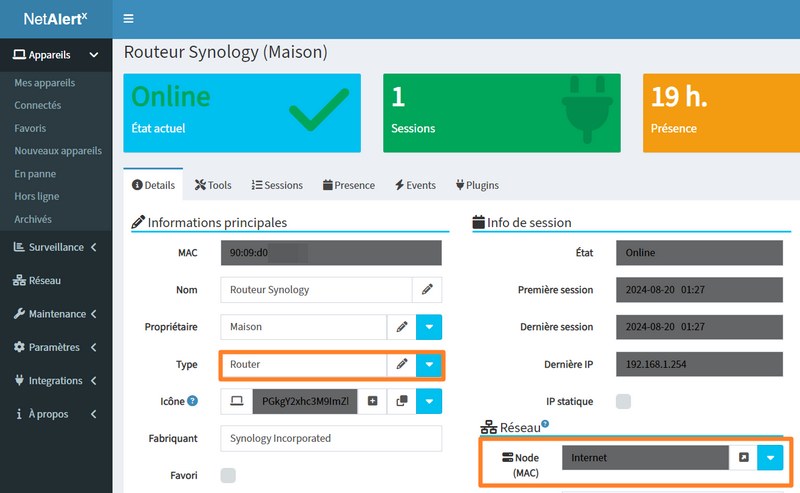This screenshot has width=800, height=493.
Task: Open the Sessions count card
Action: (502, 113)
